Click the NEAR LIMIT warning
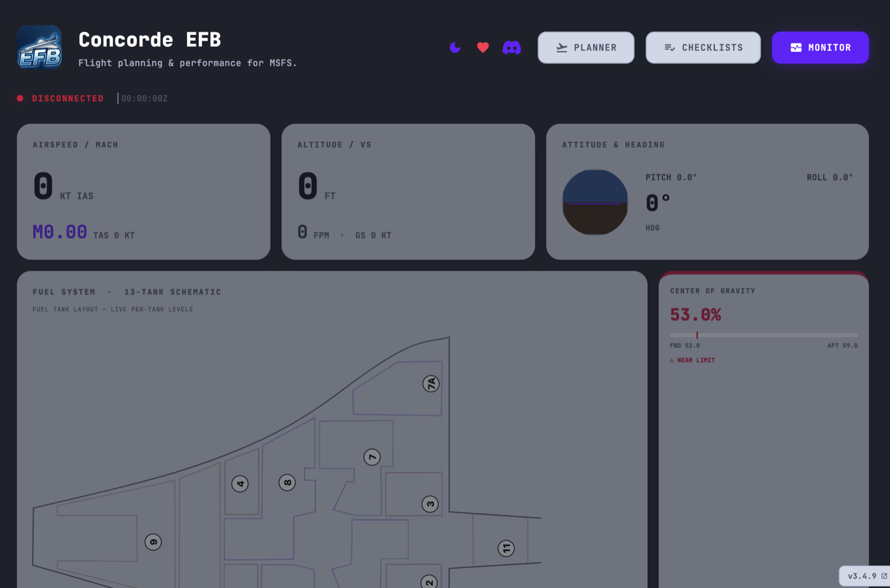The image size is (890, 588). [692, 360]
